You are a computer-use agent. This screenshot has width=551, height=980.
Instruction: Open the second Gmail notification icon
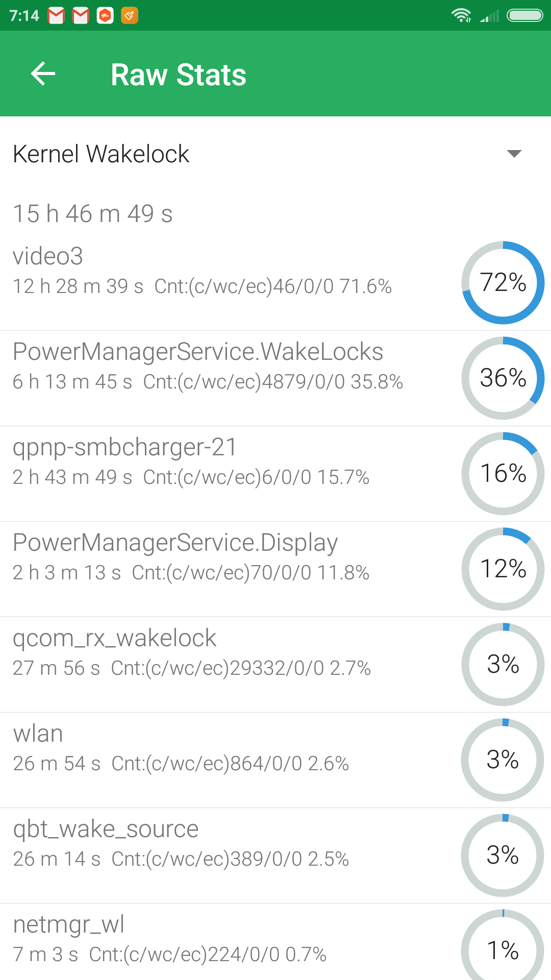[x=81, y=16]
